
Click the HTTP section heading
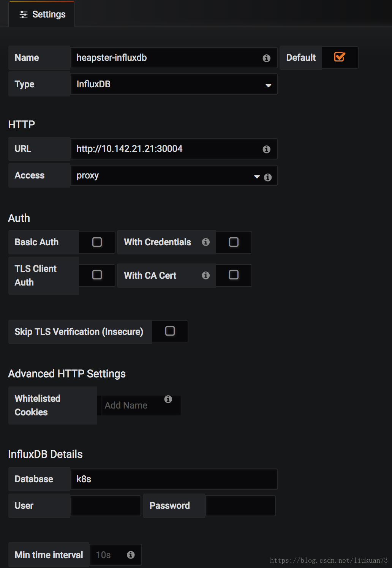pyautogui.click(x=22, y=125)
